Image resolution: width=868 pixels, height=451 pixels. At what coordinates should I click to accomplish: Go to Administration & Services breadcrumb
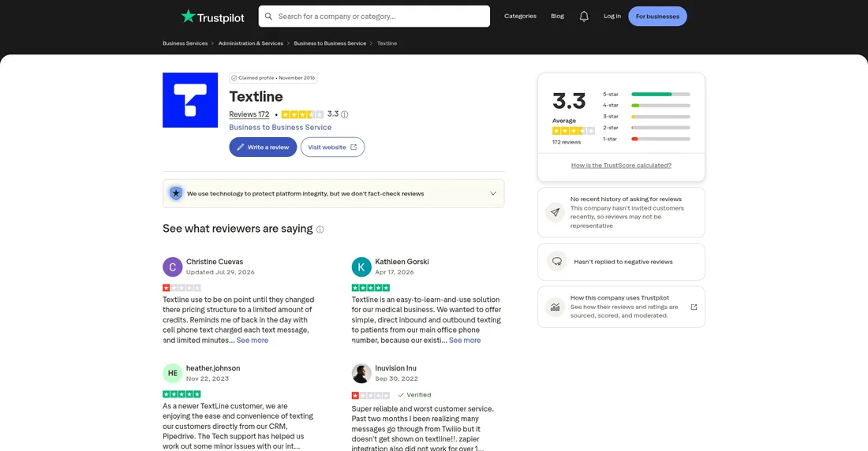[251, 43]
